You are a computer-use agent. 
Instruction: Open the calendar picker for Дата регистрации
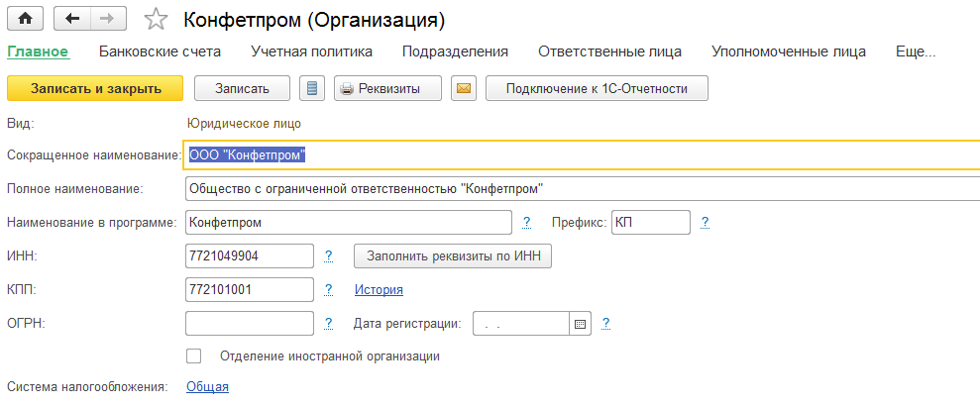[x=580, y=324]
